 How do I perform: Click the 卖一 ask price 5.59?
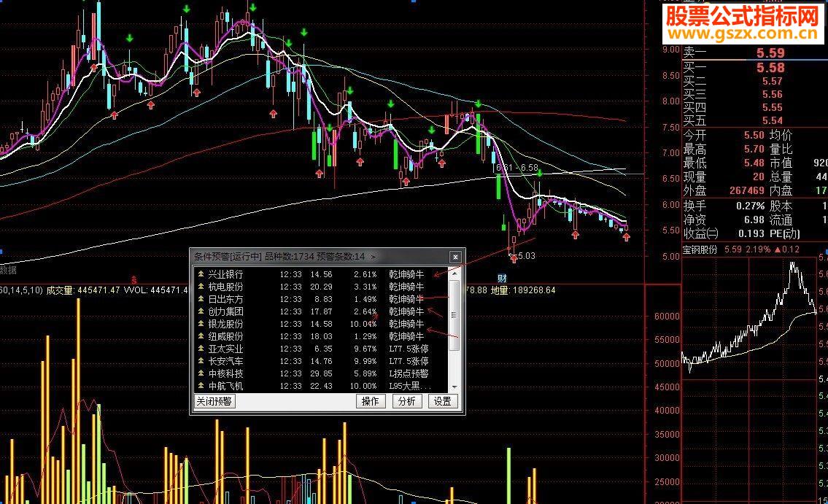tap(770, 53)
